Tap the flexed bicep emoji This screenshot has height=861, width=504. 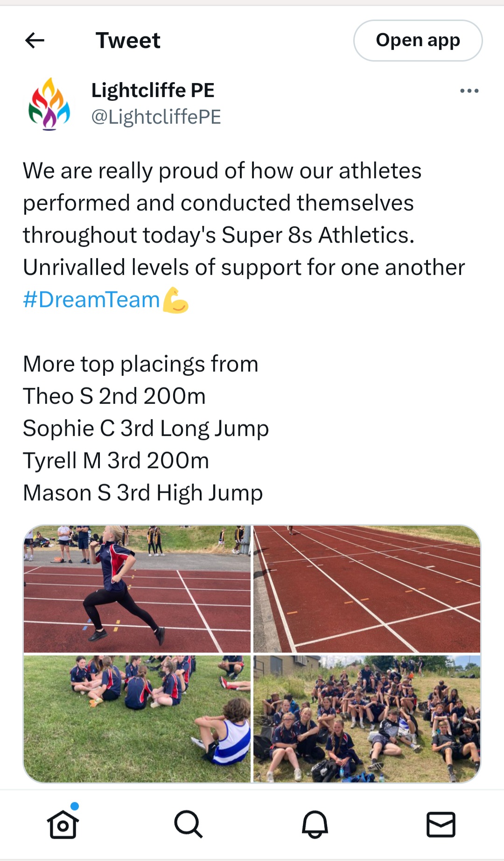coord(175,300)
